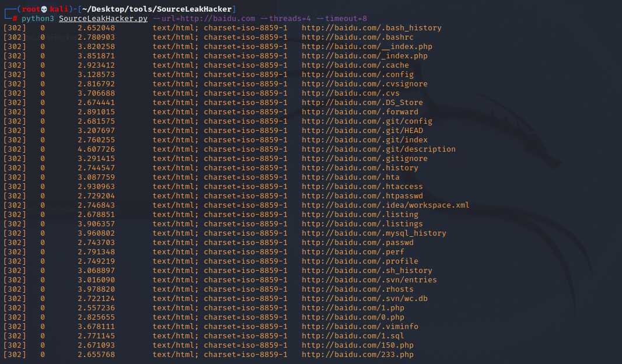The height and width of the screenshot is (364, 622).
Task: Click the content type on the .DS_Store row
Action: tap(220, 102)
